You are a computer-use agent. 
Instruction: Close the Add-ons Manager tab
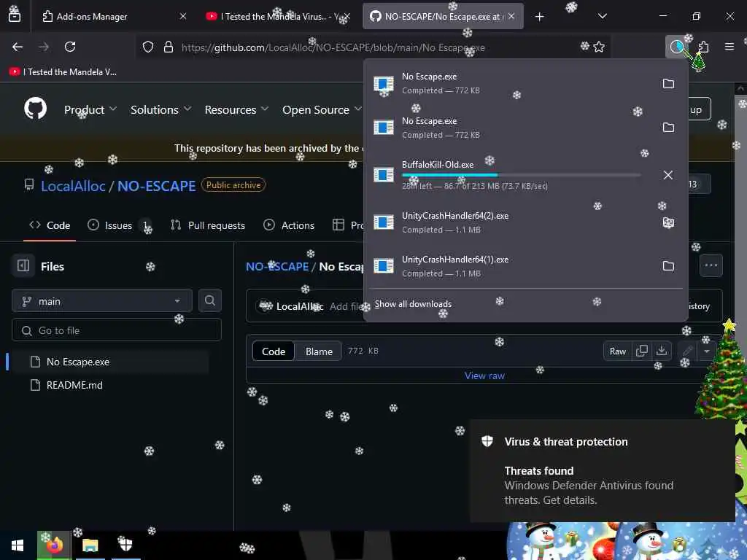pyautogui.click(x=183, y=16)
